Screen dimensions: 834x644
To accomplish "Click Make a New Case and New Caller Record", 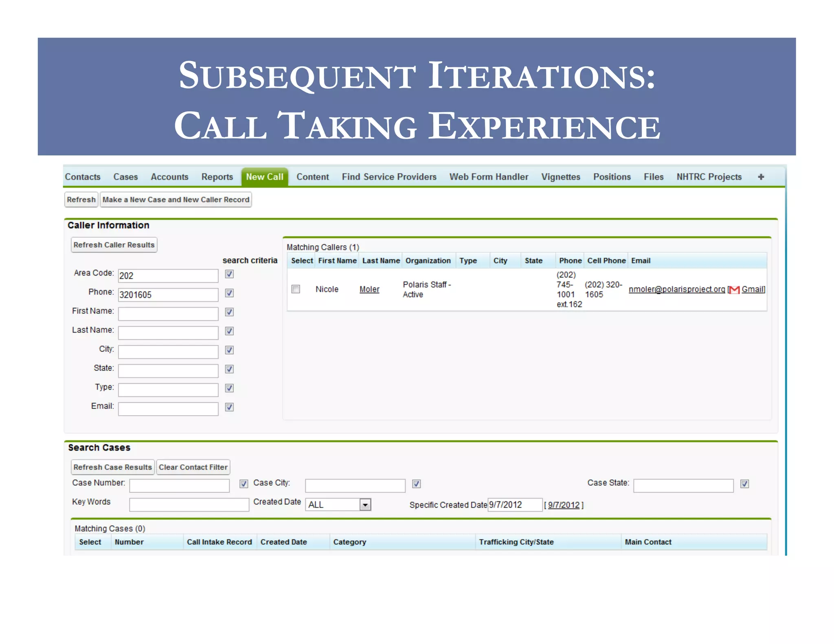I will 176,199.
